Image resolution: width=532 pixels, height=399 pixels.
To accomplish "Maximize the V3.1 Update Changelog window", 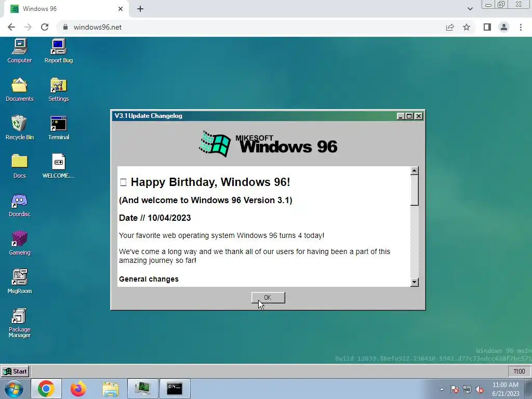I will click(x=409, y=116).
